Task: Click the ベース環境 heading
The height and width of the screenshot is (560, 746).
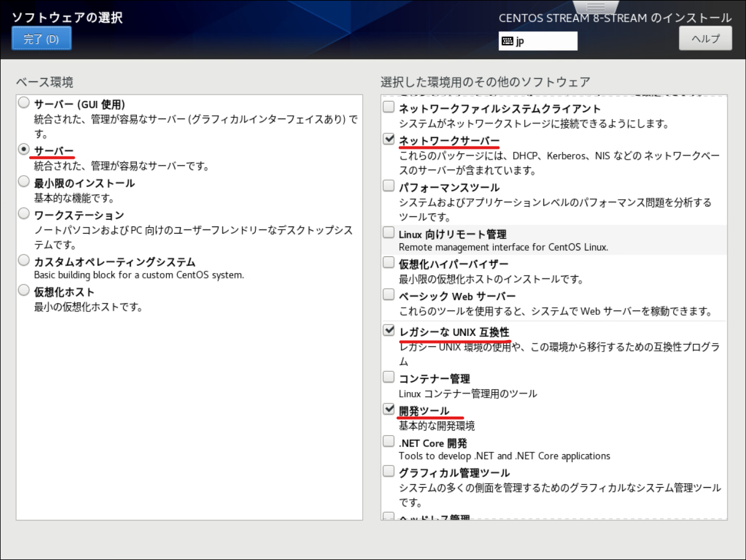Action: pos(45,82)
